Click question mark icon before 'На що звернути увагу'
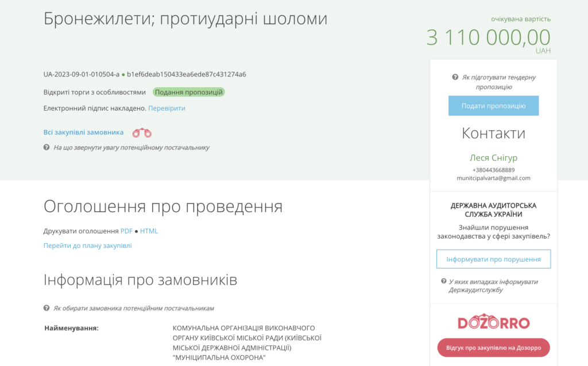The image size is (588, 366). [x=47, y=147]
